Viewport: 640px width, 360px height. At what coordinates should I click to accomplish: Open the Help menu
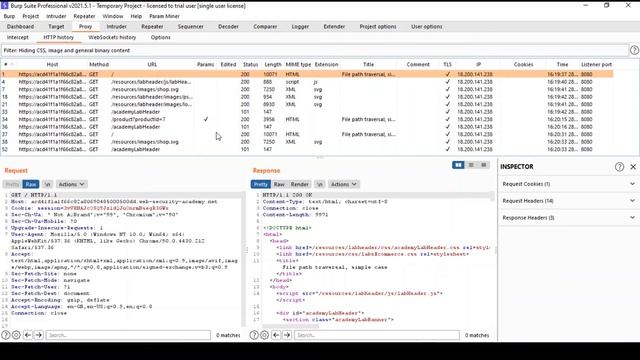click(136, 16)
